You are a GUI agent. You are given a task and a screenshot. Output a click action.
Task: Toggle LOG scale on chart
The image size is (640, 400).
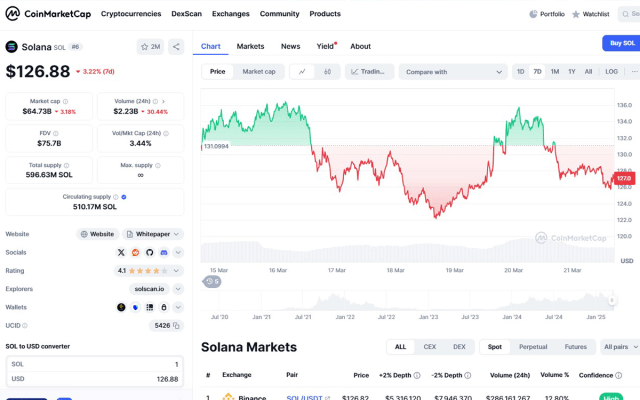point(611,72)
